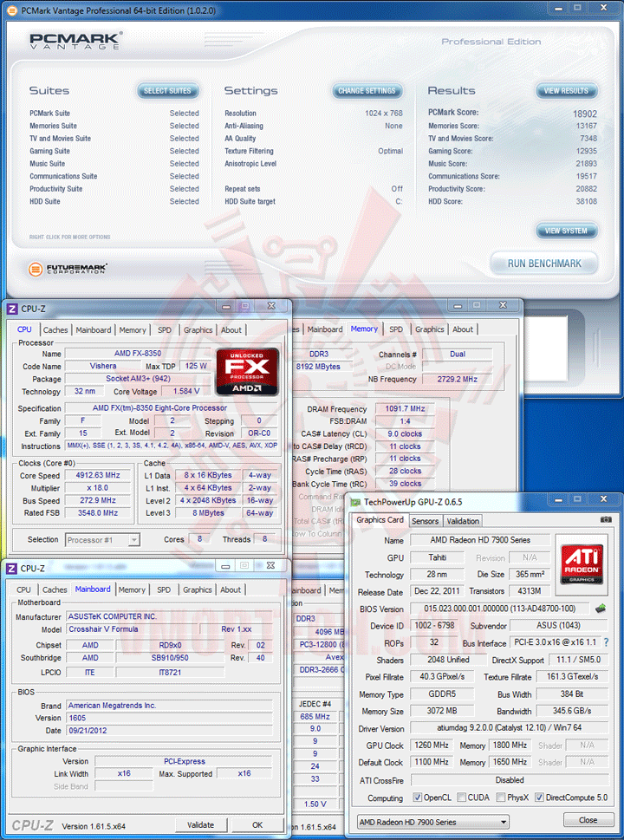Click the Shaders 2048 Unified field

(448, 660)
